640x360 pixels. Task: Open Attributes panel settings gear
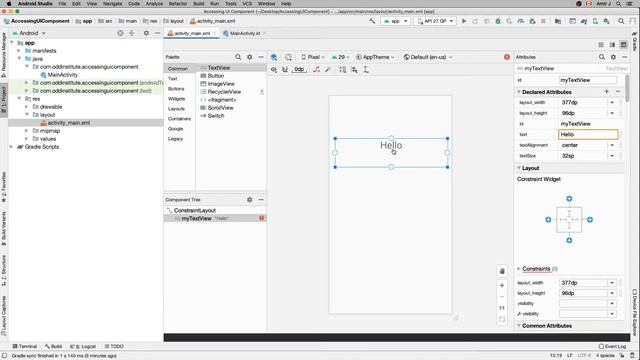click(613, 57)
